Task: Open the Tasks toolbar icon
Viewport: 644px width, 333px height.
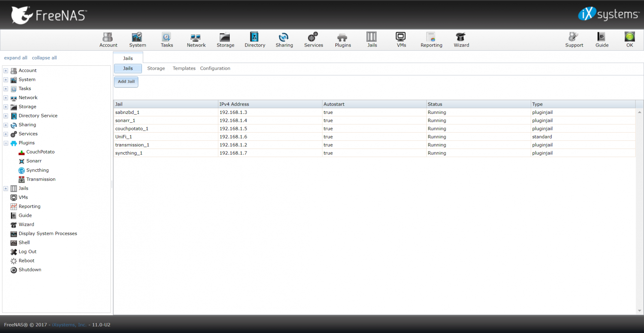Action: (x=167, y=40)
